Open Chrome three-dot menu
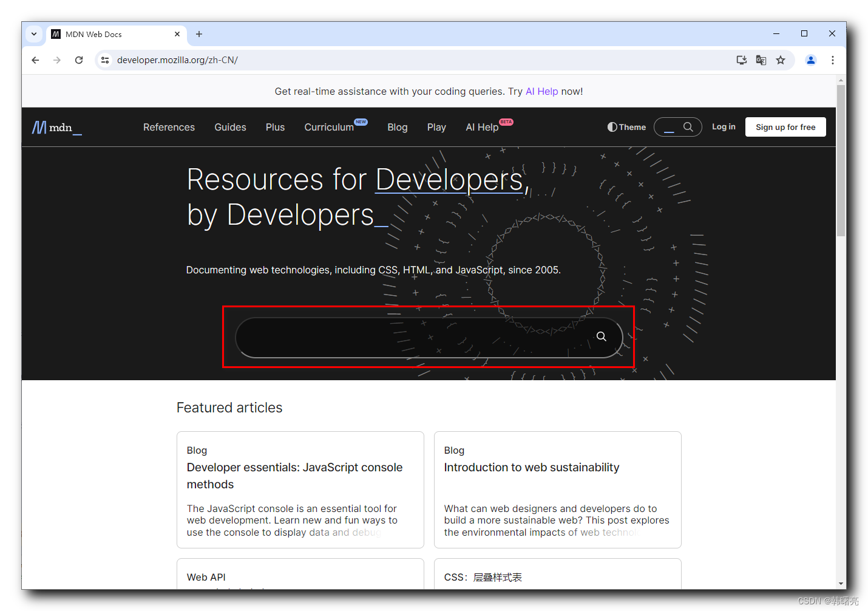The width and height of the screenshot is (868, 611). pyautogui.click(x=833, y=60)
